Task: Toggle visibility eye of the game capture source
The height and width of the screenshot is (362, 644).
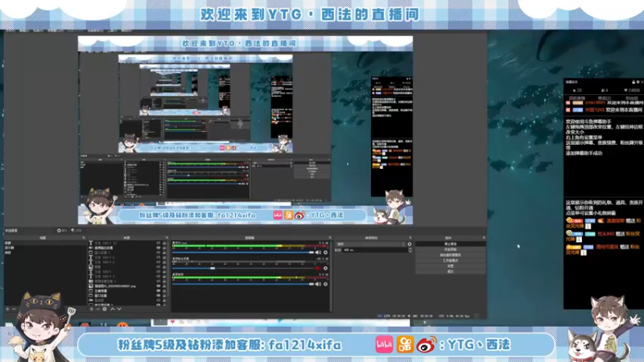Action: point(158,300)
